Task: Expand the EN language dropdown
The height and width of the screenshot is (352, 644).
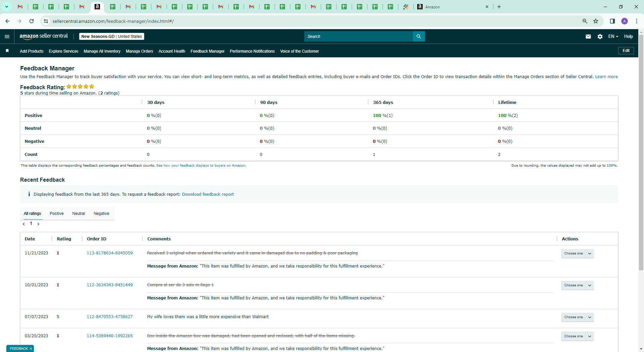Action: tap(613, 37)
